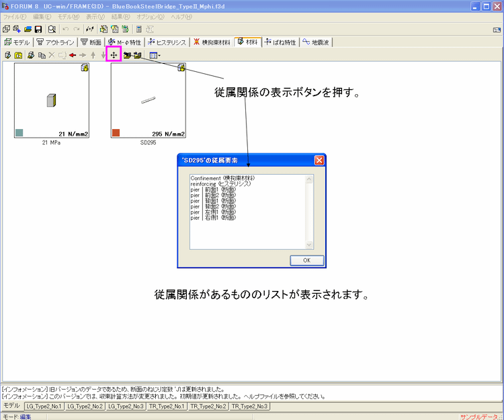Switch to LG_Type2_No.1 bottom tab
Image resolution: width=504 pixels, height=420 pixels.
point(44,406)
